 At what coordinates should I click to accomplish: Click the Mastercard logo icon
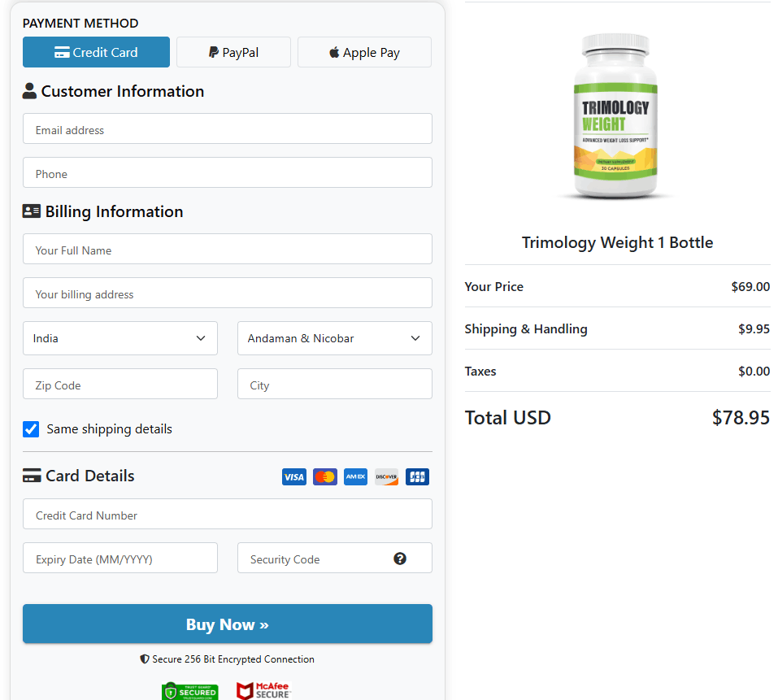(x=325, y=477)
